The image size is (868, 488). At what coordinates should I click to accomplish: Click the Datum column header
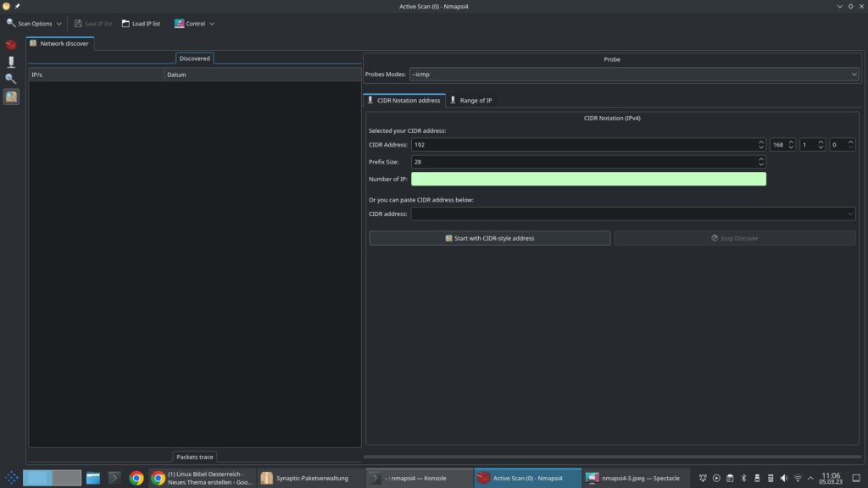[263, 75]
